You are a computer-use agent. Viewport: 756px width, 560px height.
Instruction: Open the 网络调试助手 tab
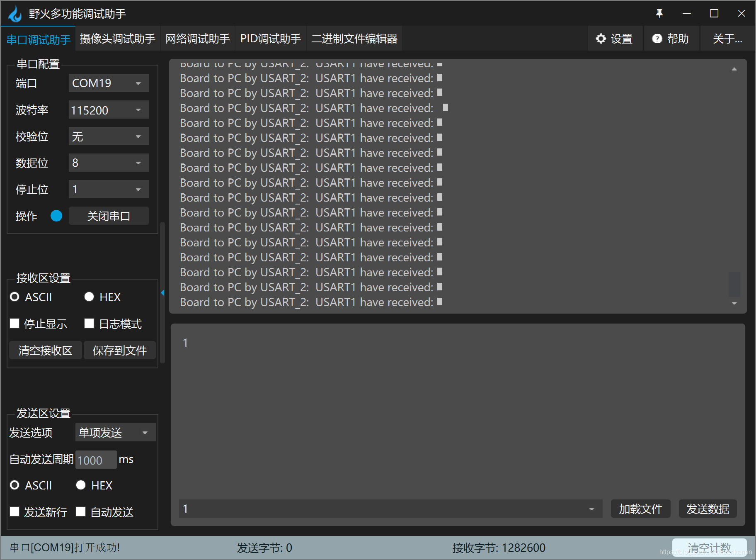(197, 39)
